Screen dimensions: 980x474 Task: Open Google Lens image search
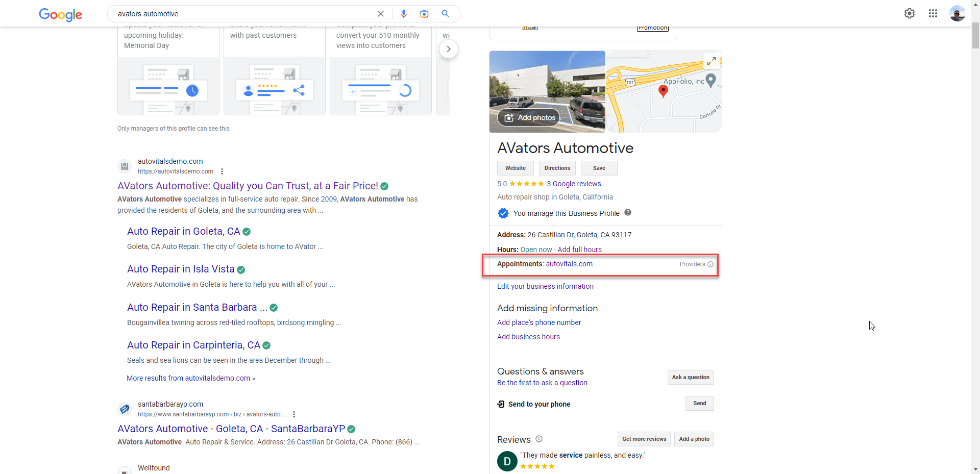425,14
